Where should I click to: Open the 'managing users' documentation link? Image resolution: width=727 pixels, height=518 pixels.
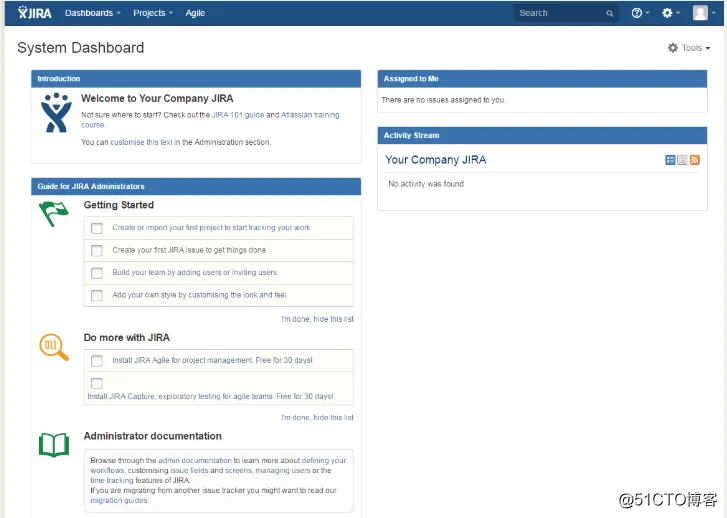coord(283,470)
